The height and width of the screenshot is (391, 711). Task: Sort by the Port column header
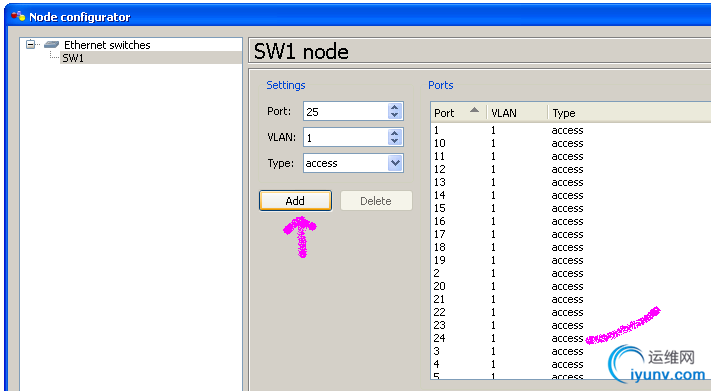458,112
